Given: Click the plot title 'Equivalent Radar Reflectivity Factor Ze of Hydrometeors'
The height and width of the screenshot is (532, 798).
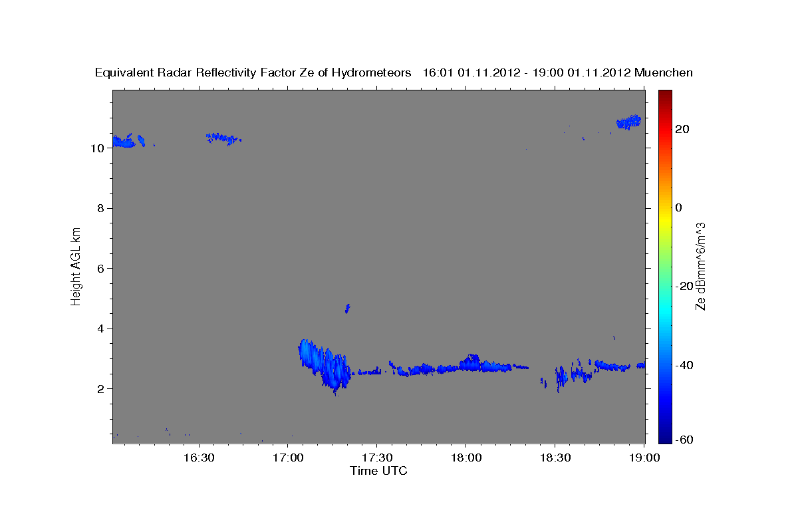Looking at the screenshot, I should (253, 72).
